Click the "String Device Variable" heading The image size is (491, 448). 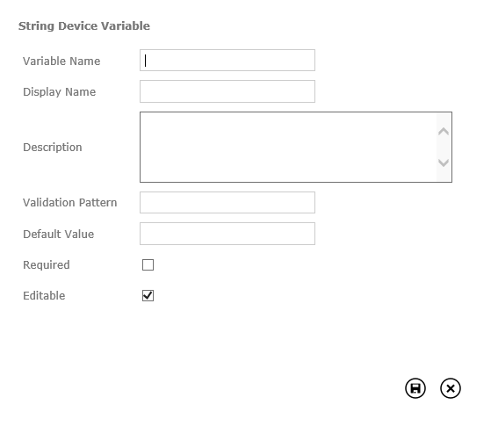84,26
